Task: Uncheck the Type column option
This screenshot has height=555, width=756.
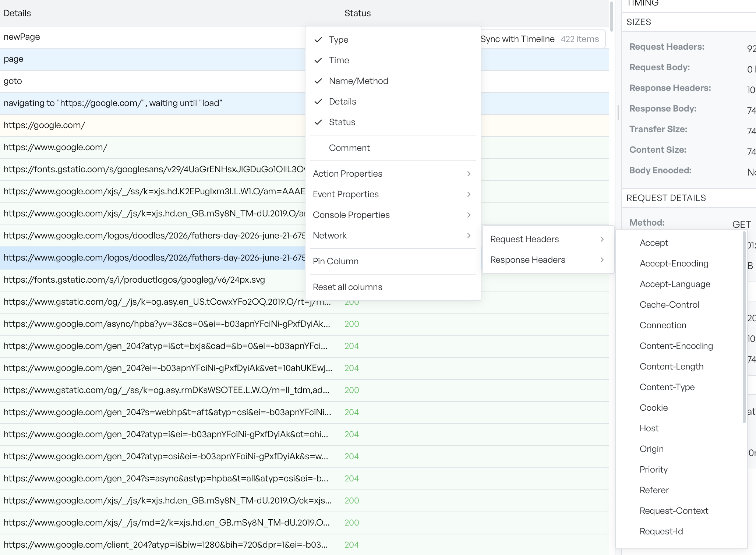Action: (x=393, y=40)
